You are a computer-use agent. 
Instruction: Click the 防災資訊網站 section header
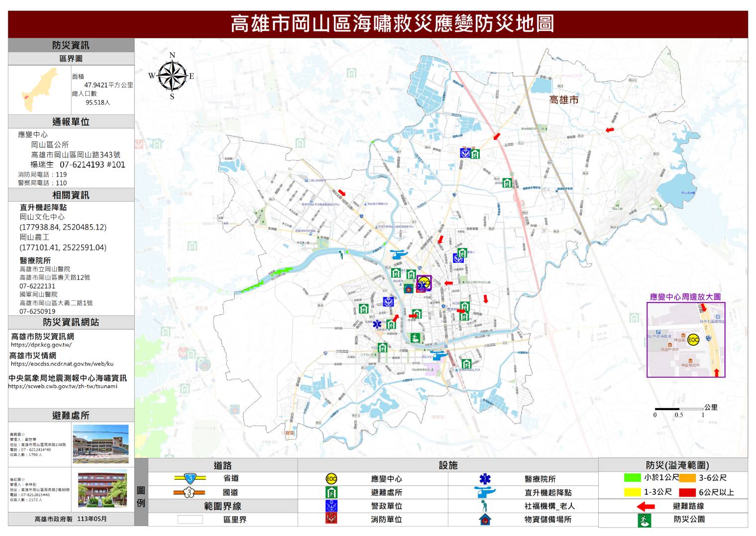click(71, 322)
